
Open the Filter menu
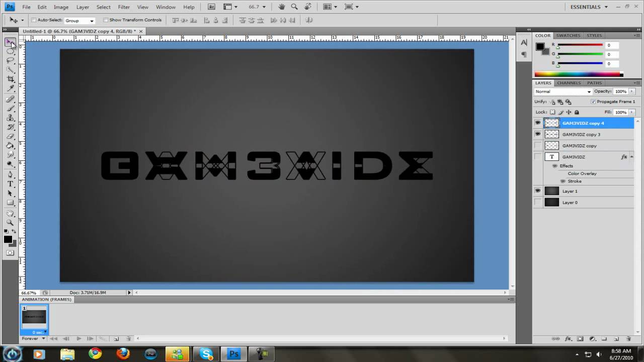click(124, 7)
